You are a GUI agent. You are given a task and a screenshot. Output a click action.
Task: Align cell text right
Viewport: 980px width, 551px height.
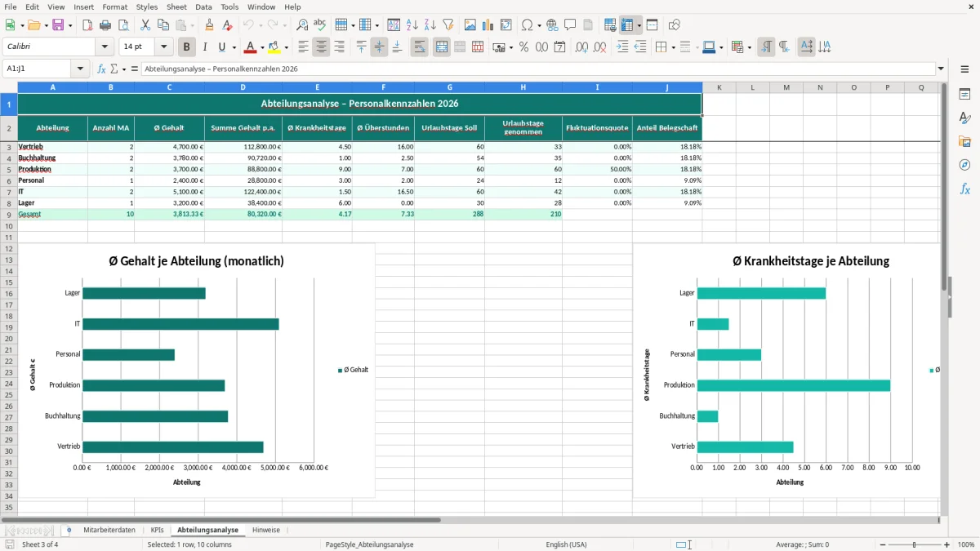point(339,47)
